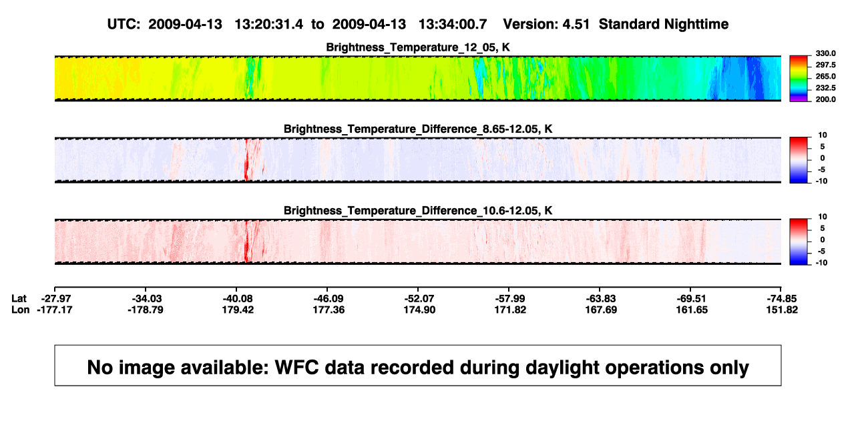The width and height of the screenshot is (868, 445).
Task: Click the 'UTC:' label in the header
Action: (124, 24)
